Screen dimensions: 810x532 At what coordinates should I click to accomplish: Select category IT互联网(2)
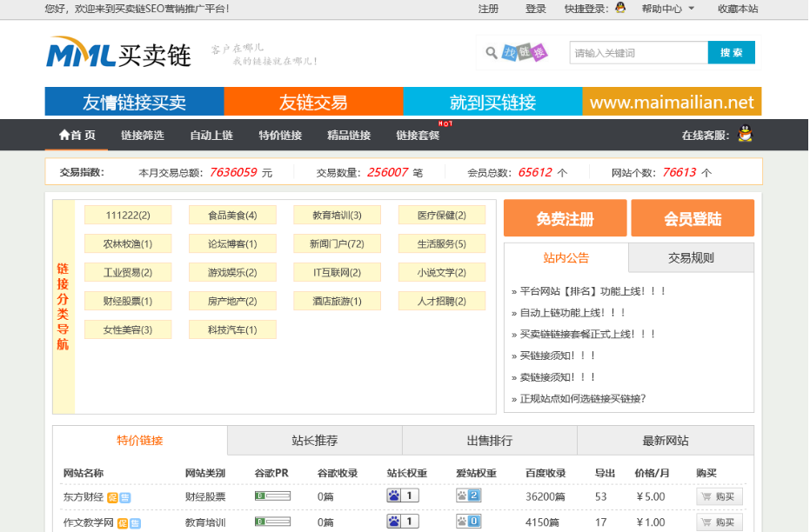point(337,272)
